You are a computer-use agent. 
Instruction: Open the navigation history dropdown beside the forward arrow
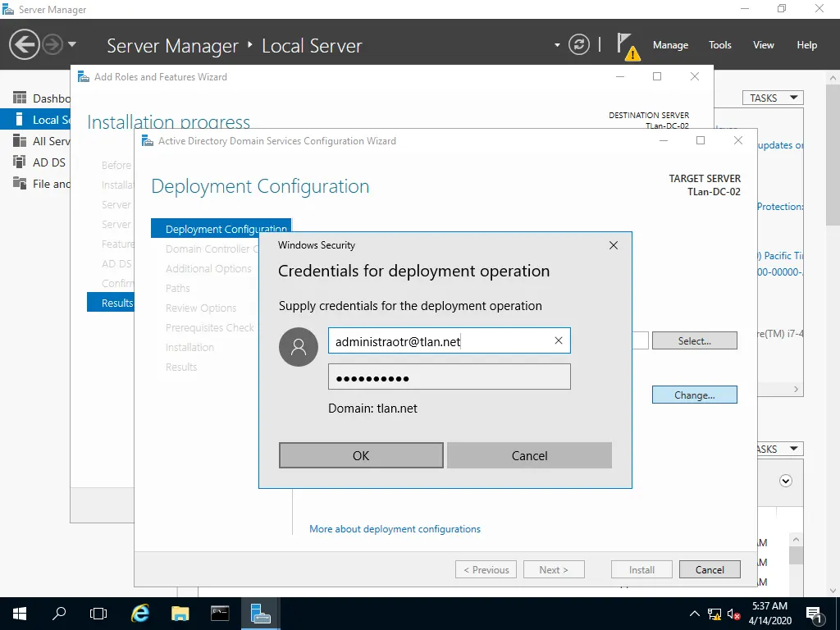click(72, 44)
